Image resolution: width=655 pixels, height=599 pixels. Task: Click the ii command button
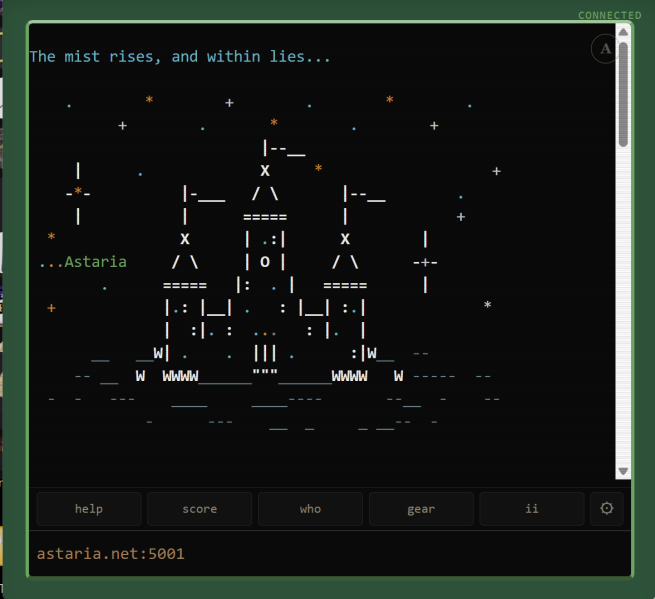pyautogui.click(x=532, y=509)
